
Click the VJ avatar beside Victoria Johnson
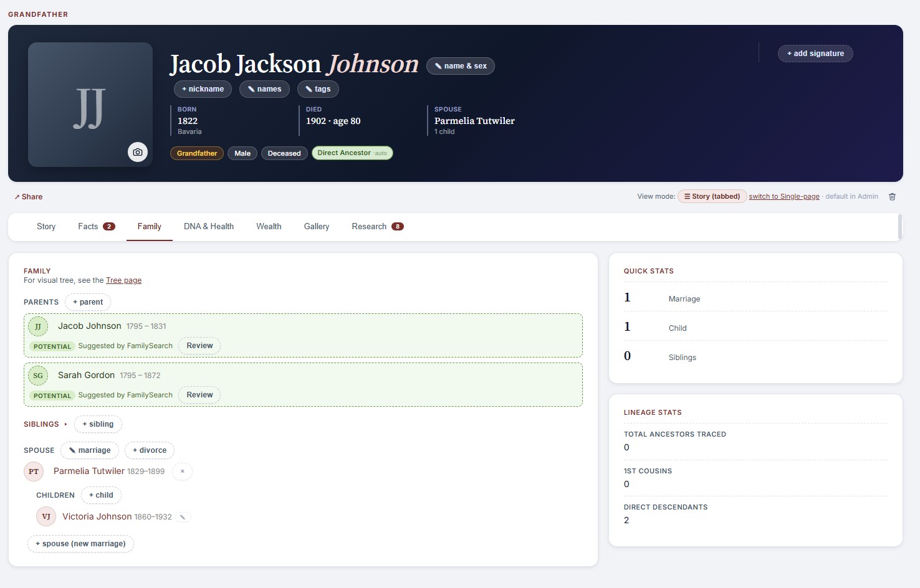click(x=46, y=517)
